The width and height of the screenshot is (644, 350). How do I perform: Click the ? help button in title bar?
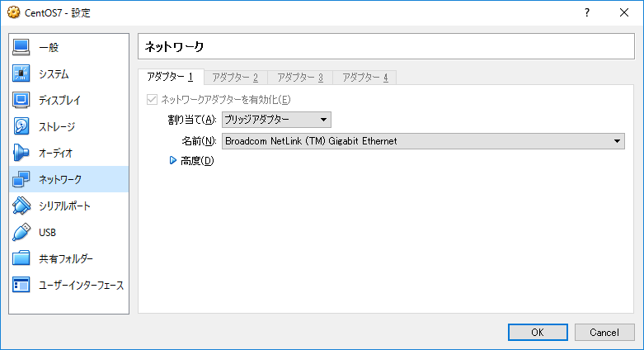click(x=587, y=12)
